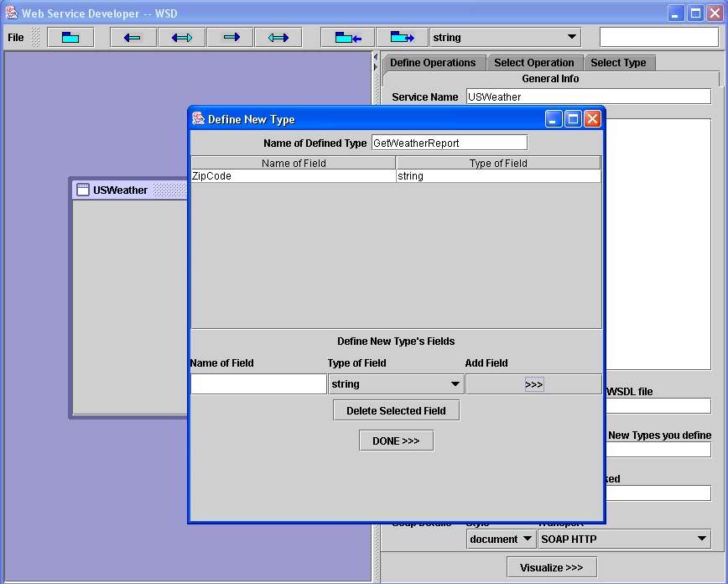Maximize the Define New Type dialog
728x584 pixels.
pos(573,119)
